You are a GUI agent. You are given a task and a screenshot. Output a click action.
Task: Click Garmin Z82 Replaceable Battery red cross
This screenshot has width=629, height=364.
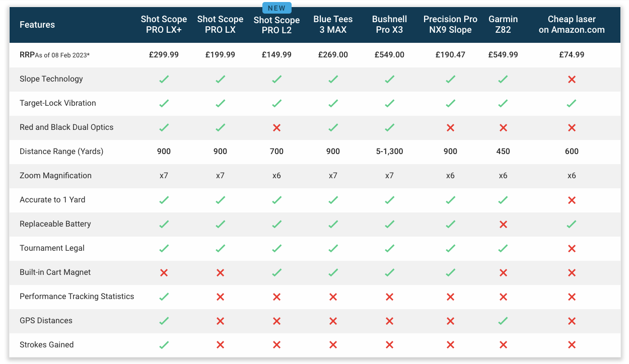[503, 224]
